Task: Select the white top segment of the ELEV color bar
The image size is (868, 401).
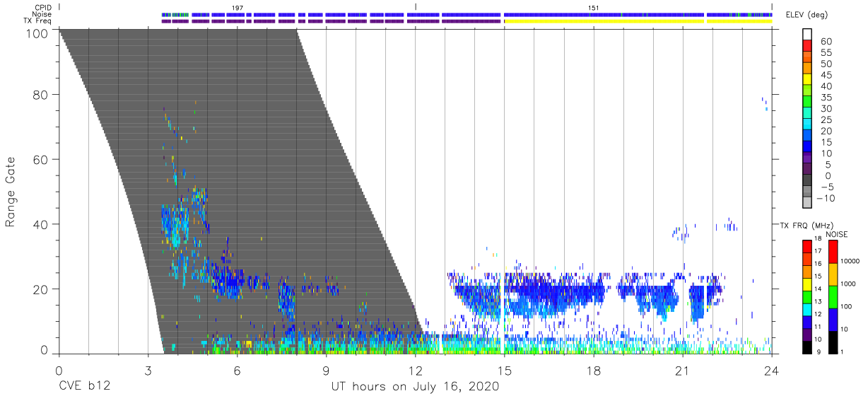Action: click(x=808, y=35)
